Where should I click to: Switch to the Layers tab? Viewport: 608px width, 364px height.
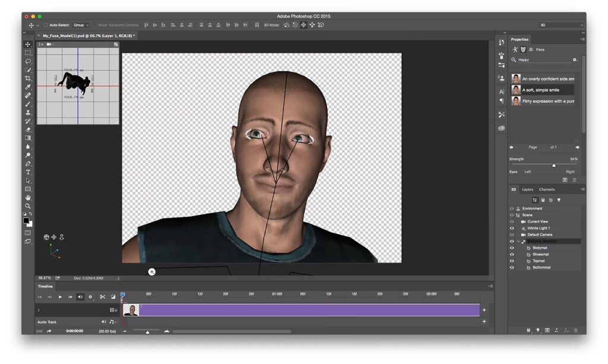(527, 189)
